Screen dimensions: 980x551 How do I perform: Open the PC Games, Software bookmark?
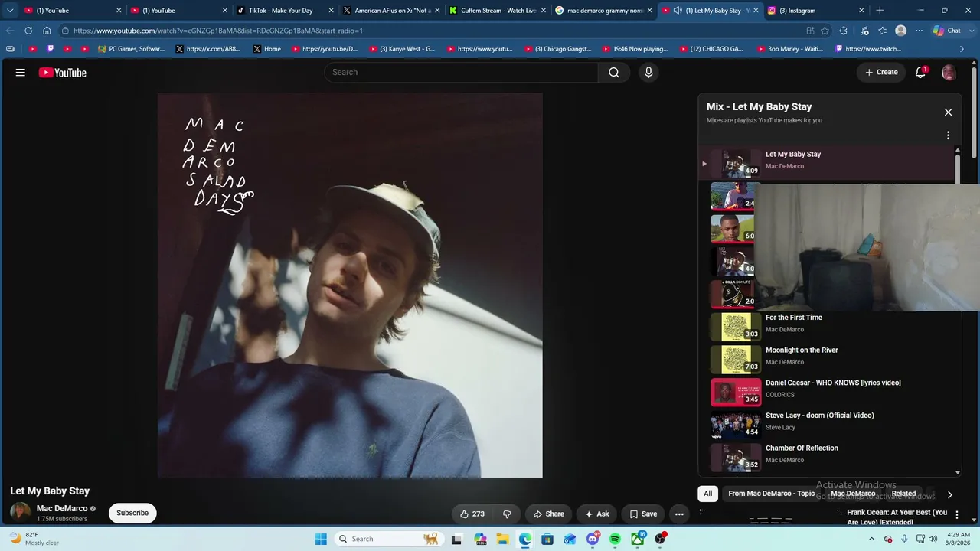[131, 49]
